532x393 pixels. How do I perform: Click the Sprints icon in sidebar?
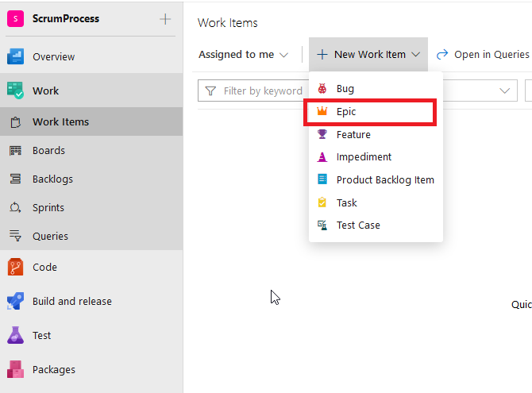coord(15,208)
